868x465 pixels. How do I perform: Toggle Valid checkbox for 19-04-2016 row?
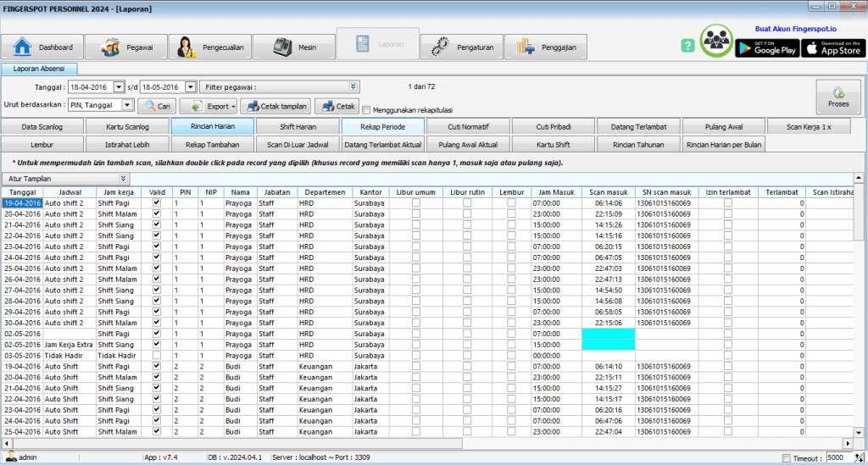(x=156, y=203)
